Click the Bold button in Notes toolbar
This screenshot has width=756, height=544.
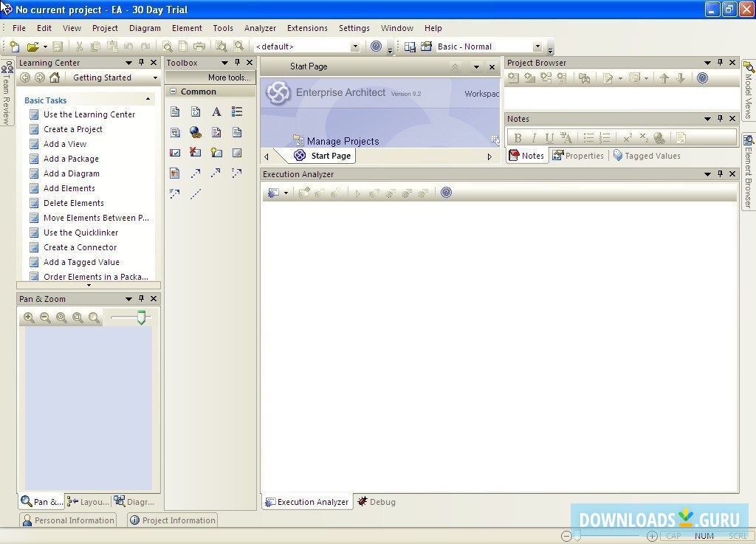[x=518, y=138]
